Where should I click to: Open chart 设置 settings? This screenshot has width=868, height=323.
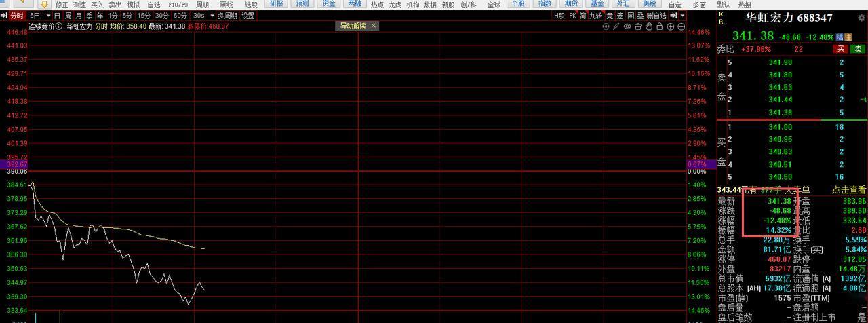[x=248, y=16]
